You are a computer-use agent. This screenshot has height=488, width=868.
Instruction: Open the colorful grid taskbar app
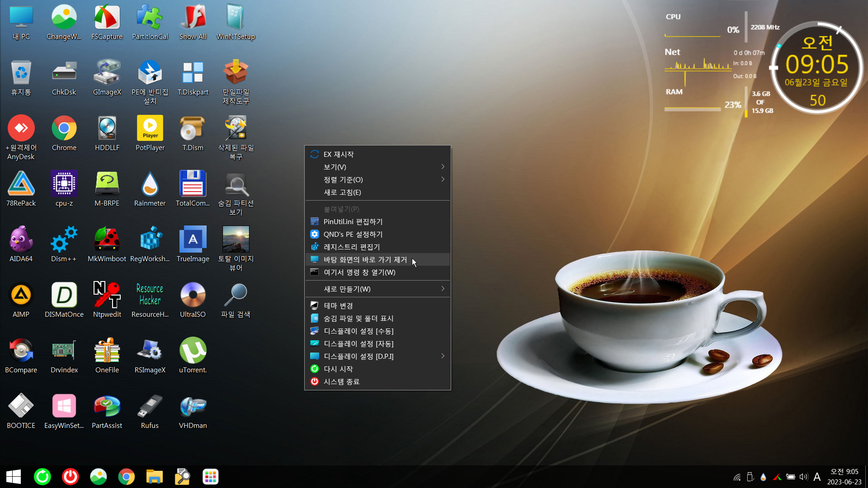click(210, 477)
